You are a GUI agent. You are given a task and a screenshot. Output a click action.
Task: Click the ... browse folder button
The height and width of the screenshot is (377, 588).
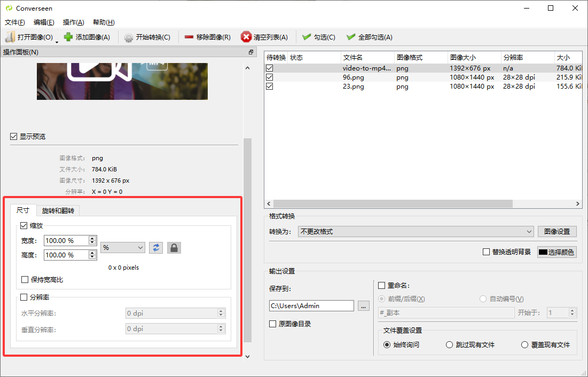(364, 306)
